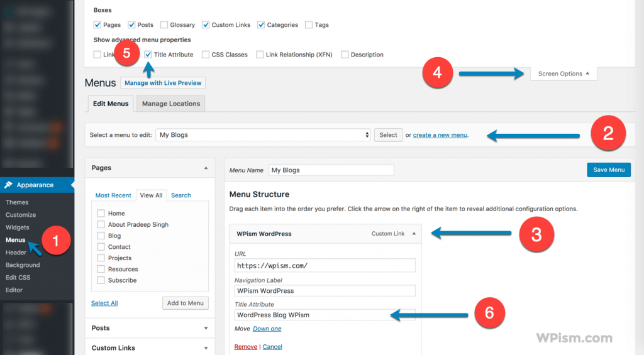Click the Appearance paintbrush icon in sidebar
This screenshot has width=644, height=355.
pos(9,185)
